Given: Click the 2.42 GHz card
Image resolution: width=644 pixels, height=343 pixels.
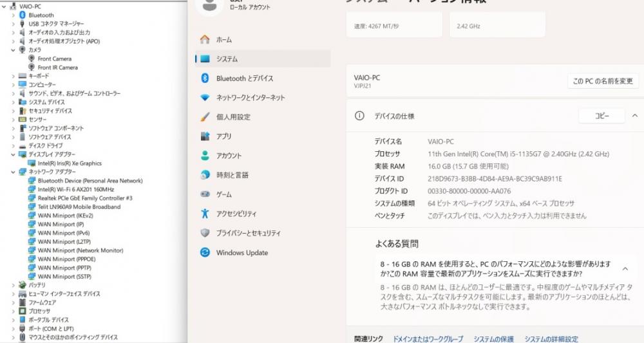Looking at the screenshot, I should click(497, 24).
